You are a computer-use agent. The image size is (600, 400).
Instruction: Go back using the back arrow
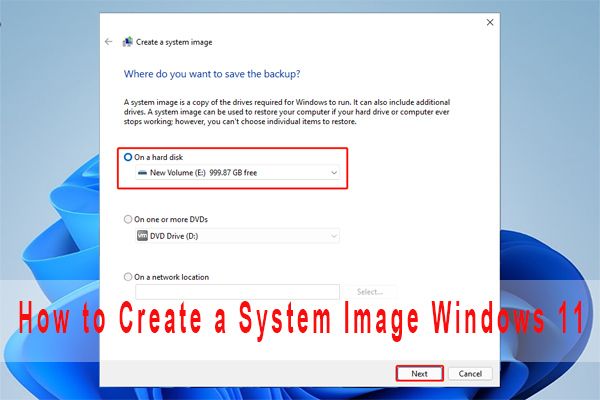[108, 42]
